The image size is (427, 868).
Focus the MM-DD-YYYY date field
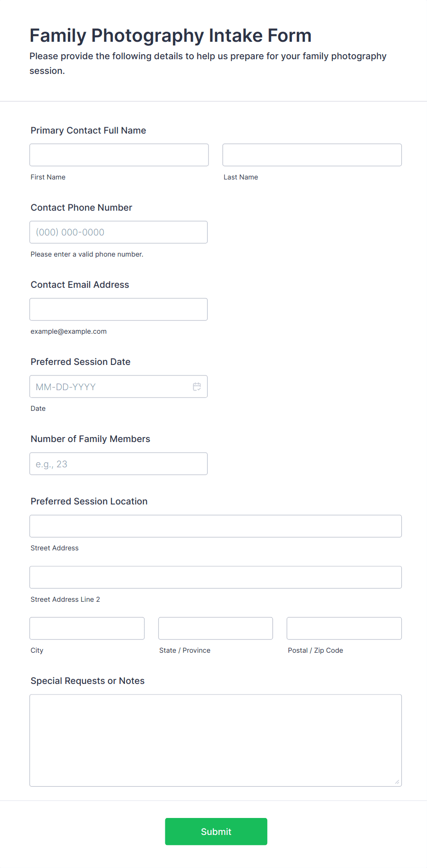point(110,386)
